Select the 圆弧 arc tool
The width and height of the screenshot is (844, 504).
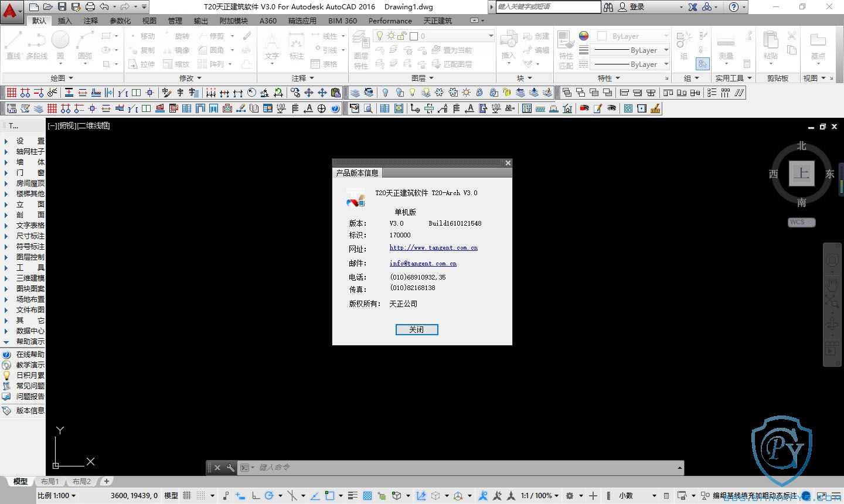click(85, 46)
